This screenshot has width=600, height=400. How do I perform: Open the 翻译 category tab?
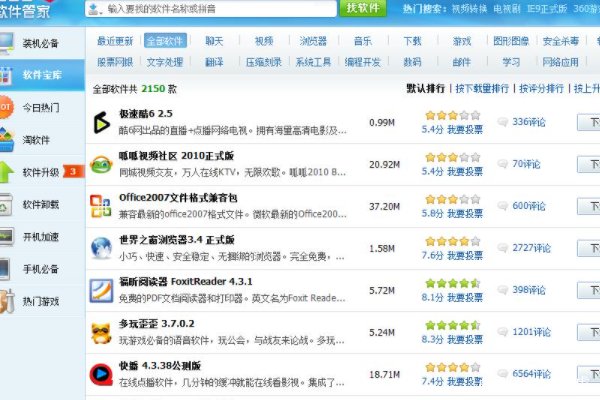point(214,62)
